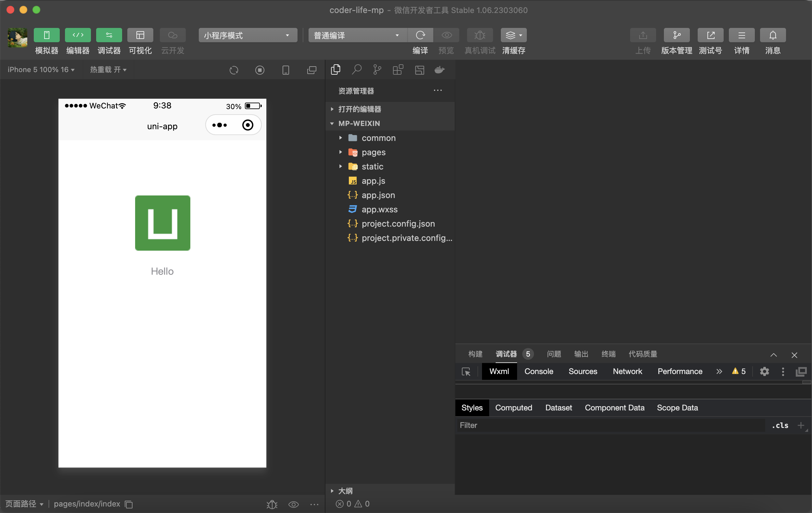The image size is (812, 513).
Task: Open the 小程序模式 mode dropdown
Action: [x=248, y=35]
